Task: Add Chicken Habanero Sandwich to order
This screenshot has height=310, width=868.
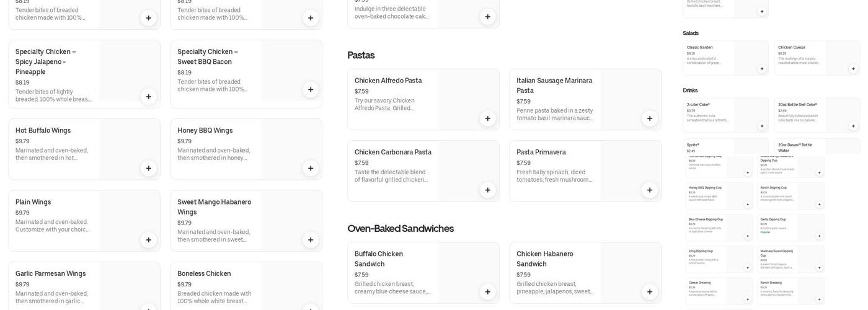Action: [650, 292]
